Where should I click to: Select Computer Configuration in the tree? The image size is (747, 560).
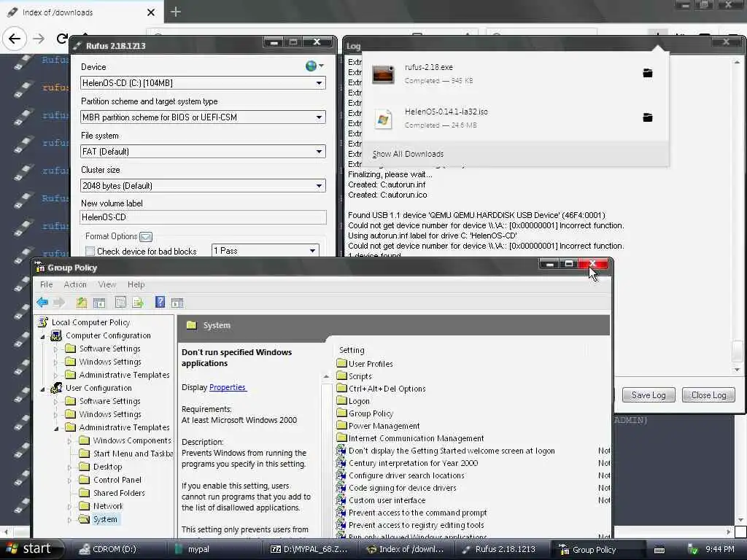[108, 335]
